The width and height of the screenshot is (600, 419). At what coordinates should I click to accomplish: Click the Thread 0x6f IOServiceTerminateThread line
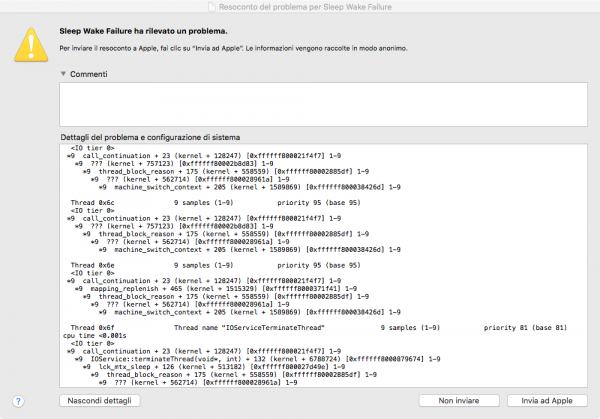click(x=319, y=328)
